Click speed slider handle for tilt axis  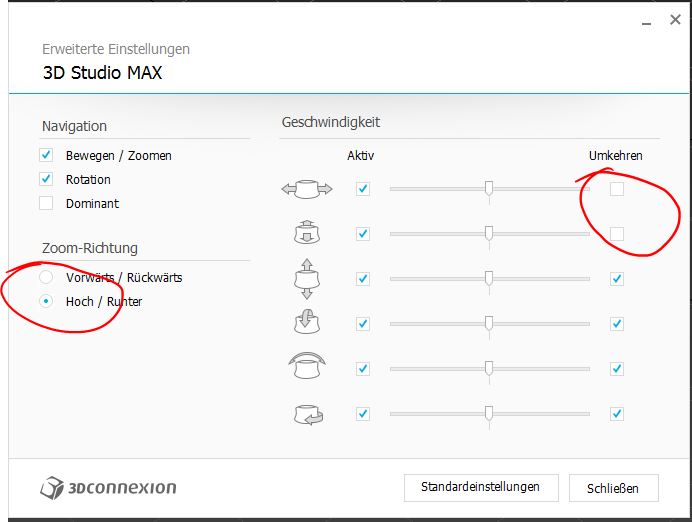click(x=489, y=323)
